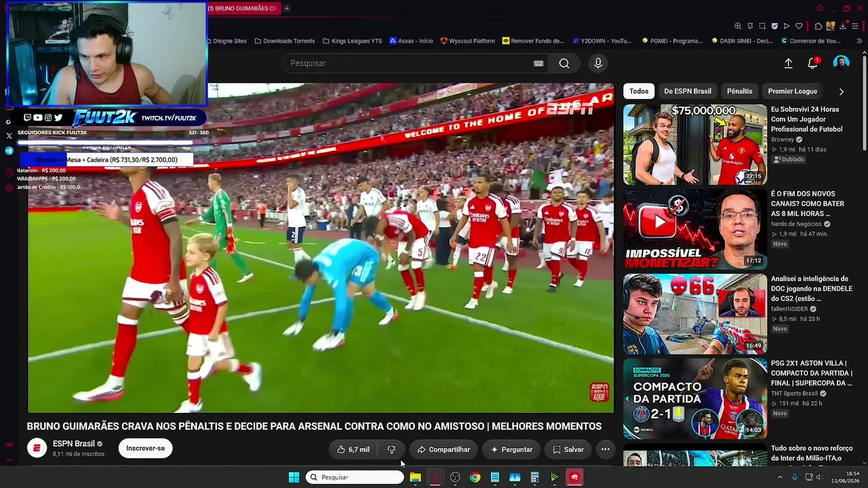868x488 pixels.
Task: Click the taskbar microphone tray icon
Action: [x=795, y=477]
